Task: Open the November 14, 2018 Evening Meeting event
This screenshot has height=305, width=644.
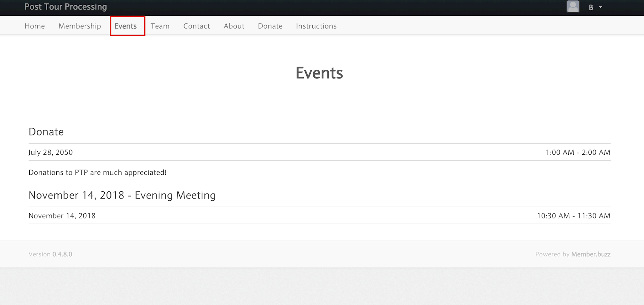Action: tap(122, 195)
